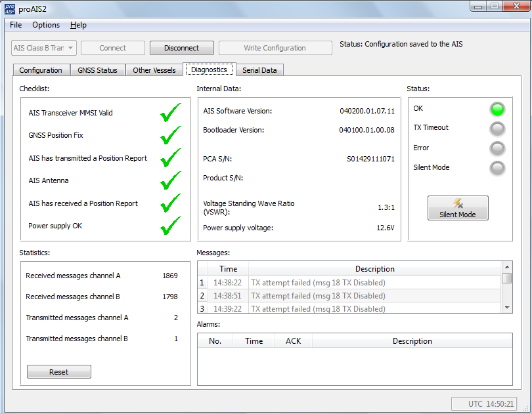Open the Serial Data tab
The image size is (532, 414).
pyautogui.click(x=259, y=70)
